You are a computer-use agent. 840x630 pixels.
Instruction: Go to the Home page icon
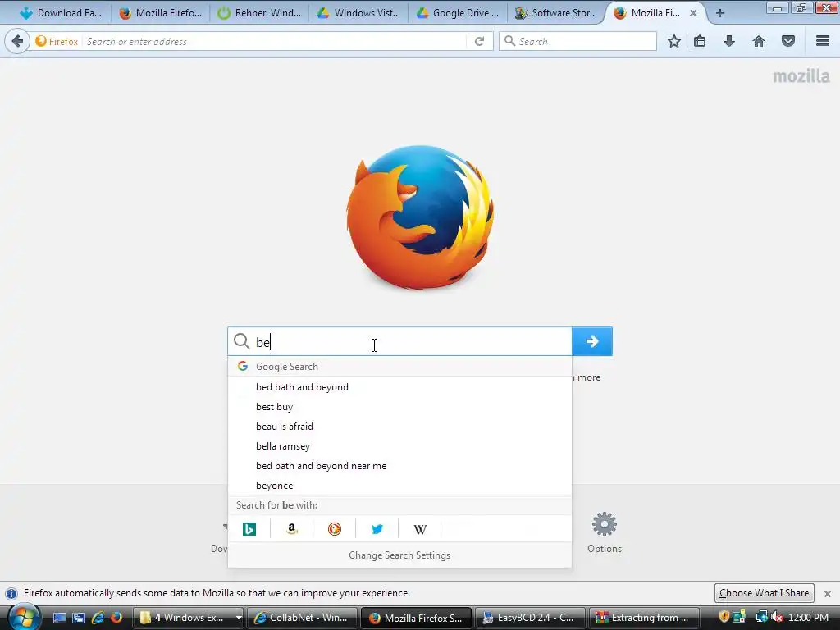759,41
